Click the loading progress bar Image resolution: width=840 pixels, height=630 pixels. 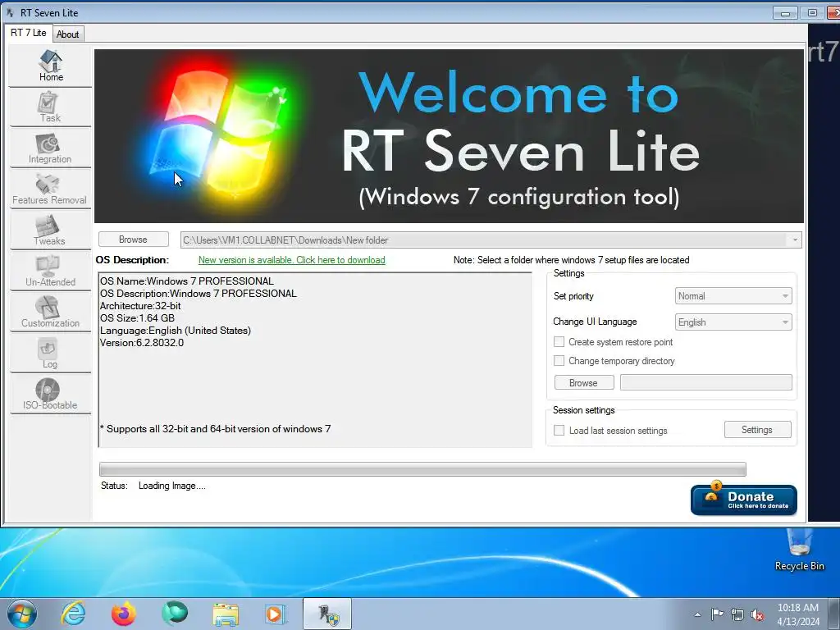[422, 469]
